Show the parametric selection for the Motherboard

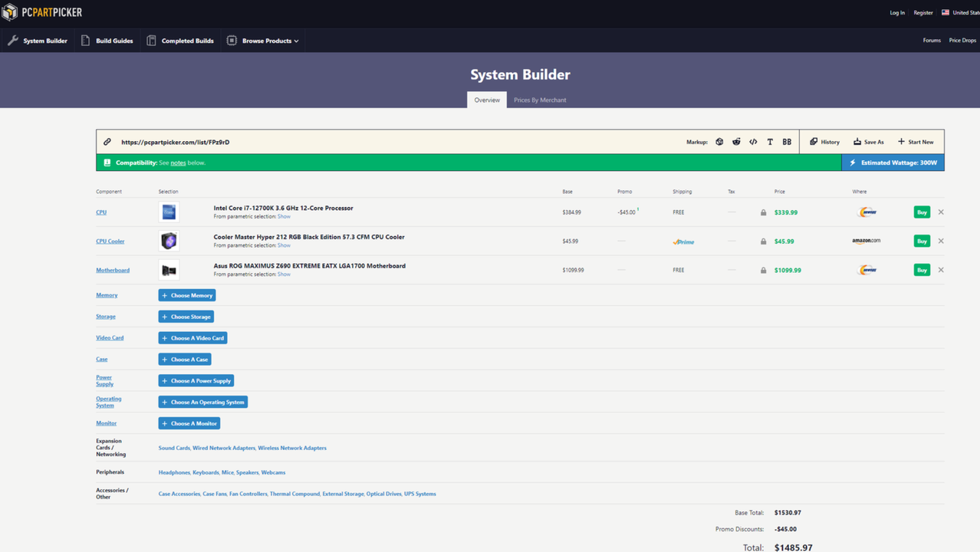(284, 274)
